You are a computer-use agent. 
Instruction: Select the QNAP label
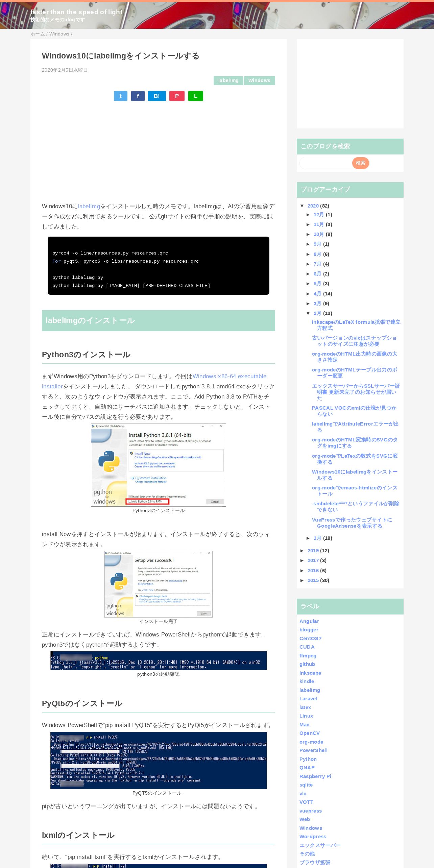point(307,768)
